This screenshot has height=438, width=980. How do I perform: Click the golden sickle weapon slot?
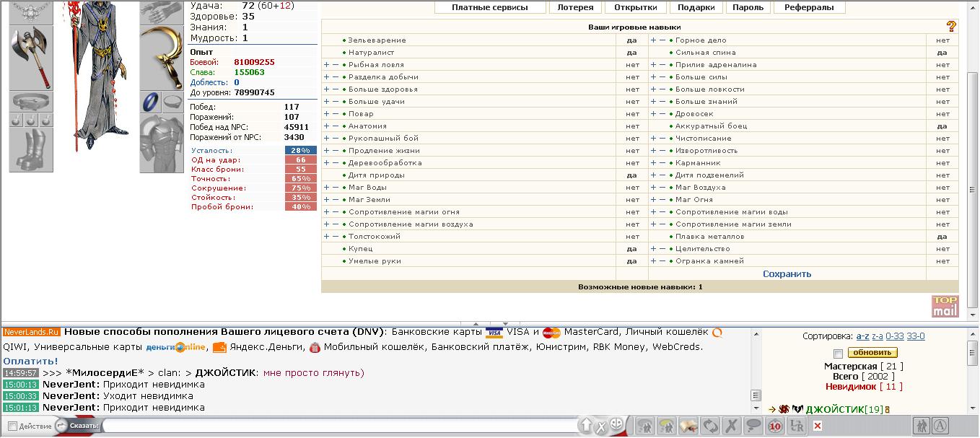click(x=162, y=58)
